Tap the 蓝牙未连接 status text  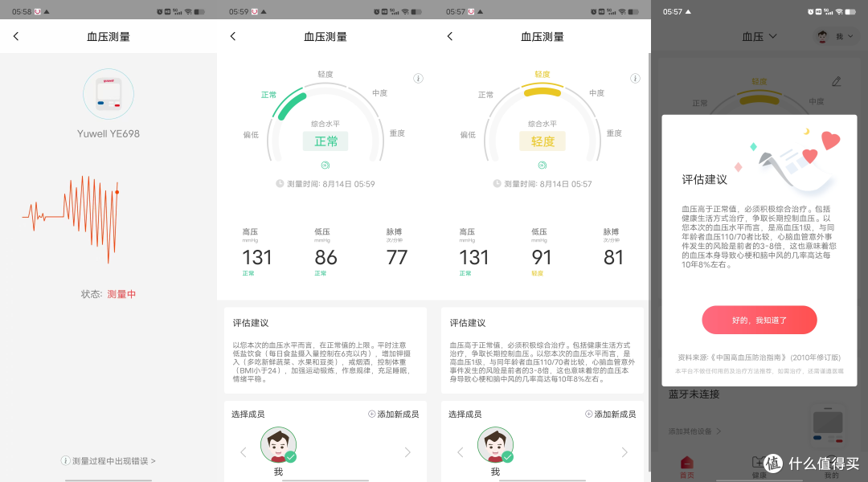[x=694, y=394]
